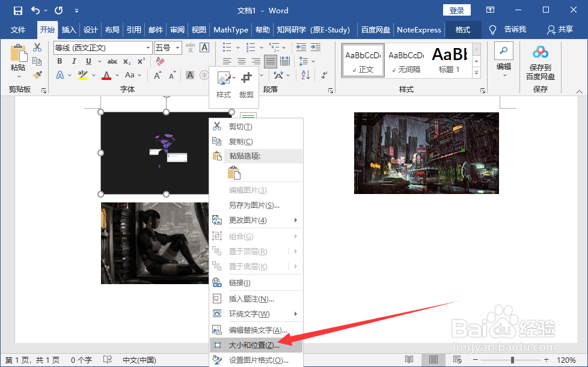Open the font name combo box

point(102,48)
